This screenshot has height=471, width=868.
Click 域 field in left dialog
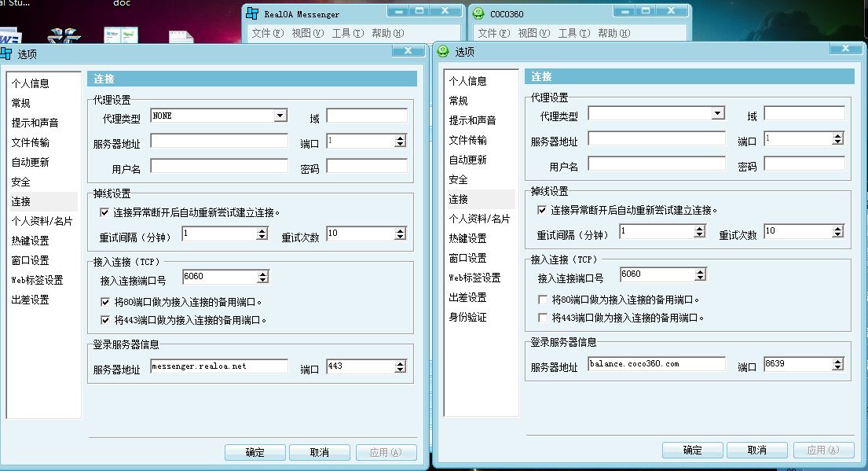click(x=367, y=116)
